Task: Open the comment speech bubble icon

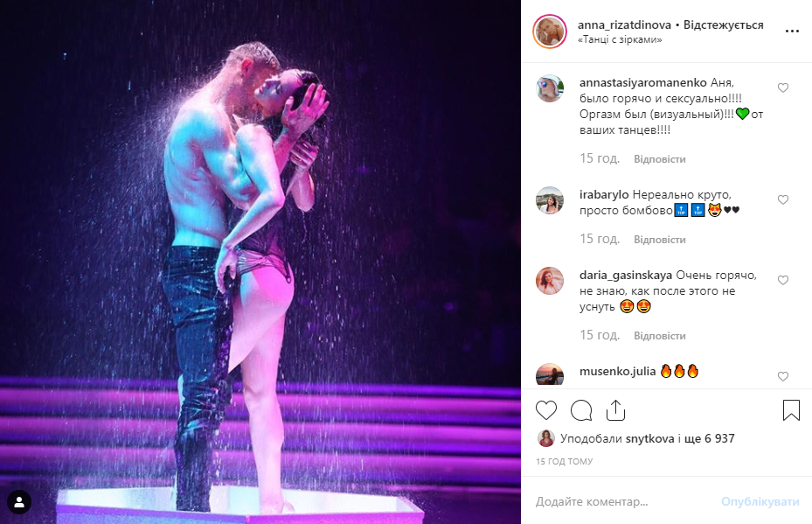Action: click(x=581, y=410)
